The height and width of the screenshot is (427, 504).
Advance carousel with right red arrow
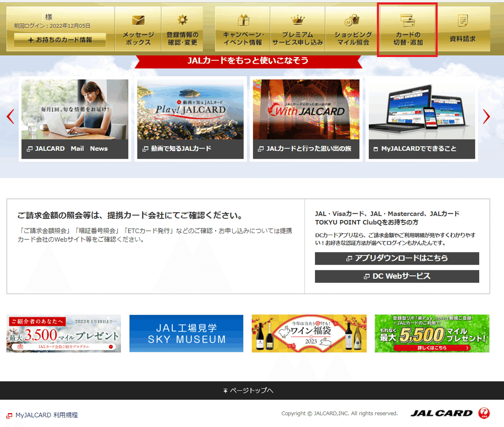point(487,118)
